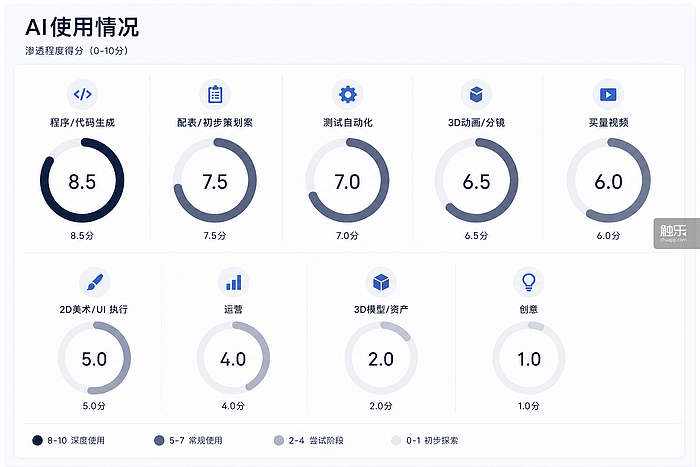Click the legend text 5-7 常规使用
The width and height of the screenshot is (700, 467).
click(196, 441)
